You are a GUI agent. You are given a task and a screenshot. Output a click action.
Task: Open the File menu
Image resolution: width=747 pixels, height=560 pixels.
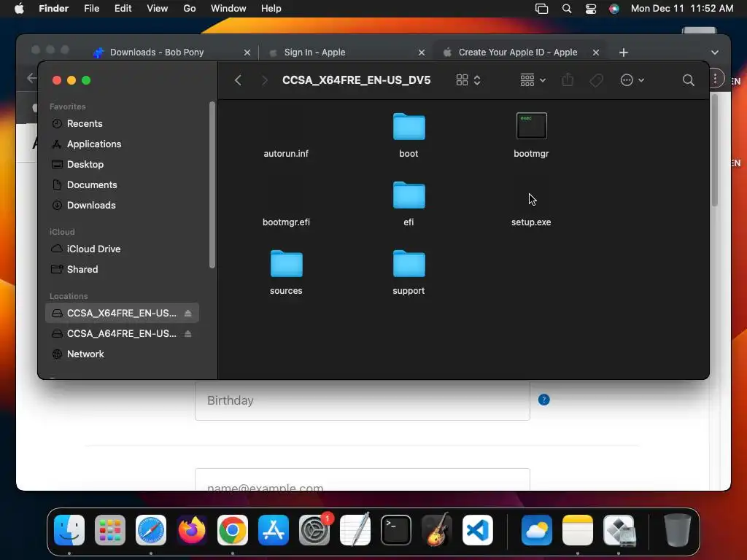[91, 9]
